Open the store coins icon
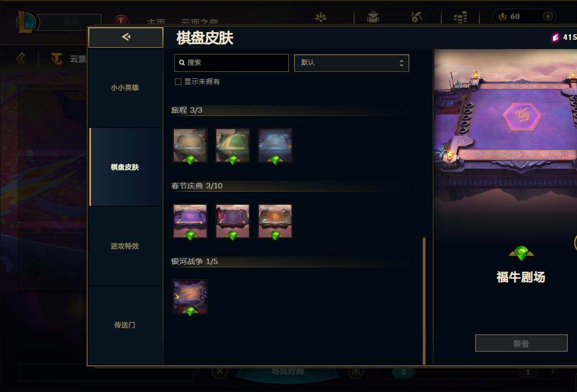This screenshot has width=577, height=392. pos(460,16)
